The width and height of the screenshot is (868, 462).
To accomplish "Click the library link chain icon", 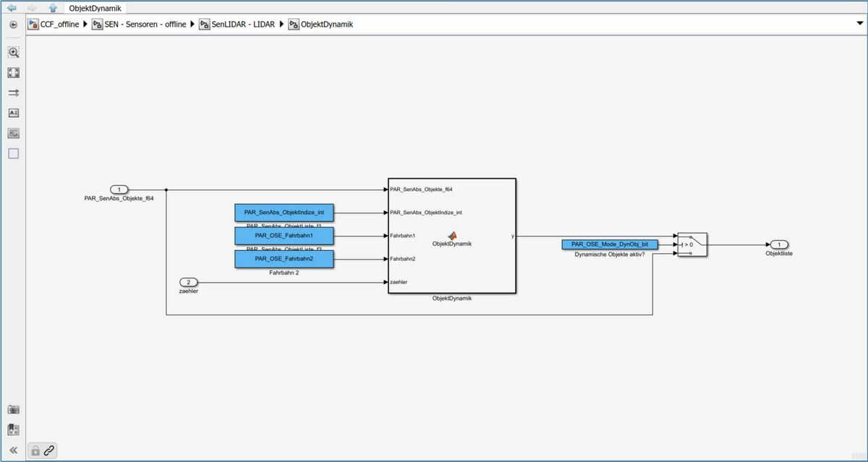I will [x=49, y=450].
